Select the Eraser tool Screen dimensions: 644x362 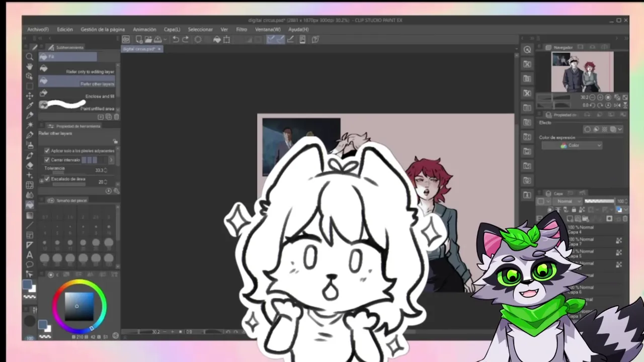pyautogui.click(x=30, y=165)
